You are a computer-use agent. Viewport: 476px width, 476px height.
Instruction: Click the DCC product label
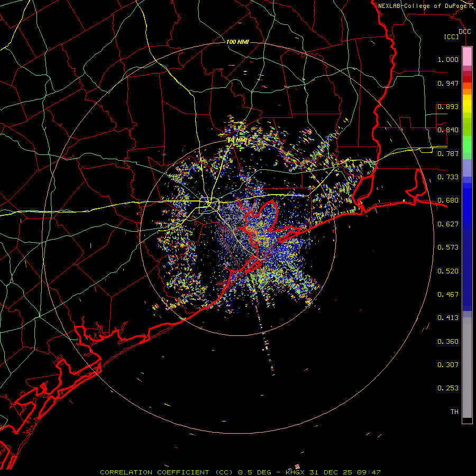pyautogui.click(x=464, y=32)
